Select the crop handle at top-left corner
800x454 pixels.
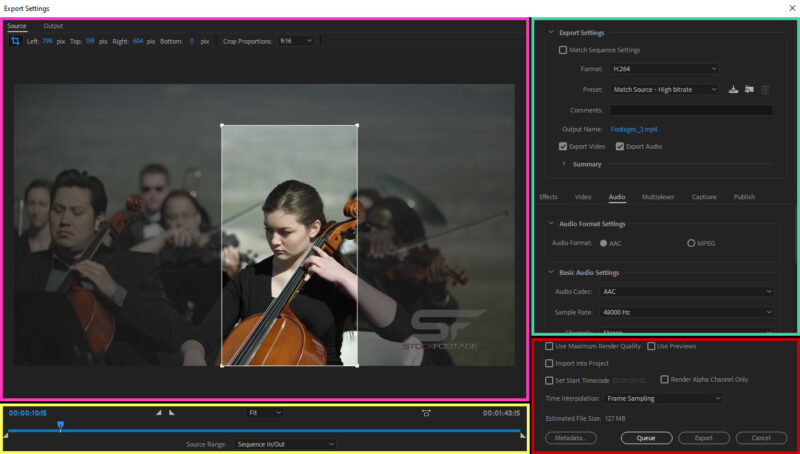click(221, 125)
